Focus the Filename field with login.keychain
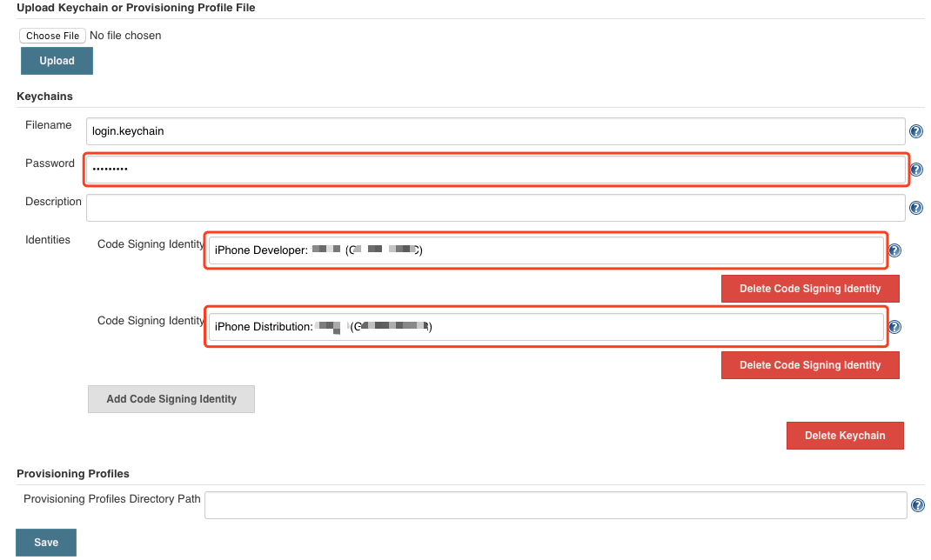 point(496,131)
